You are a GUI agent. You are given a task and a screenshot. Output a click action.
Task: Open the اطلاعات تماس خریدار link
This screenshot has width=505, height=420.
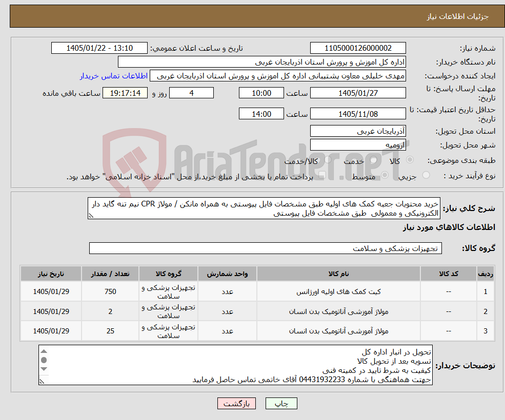tap(114, 76)
